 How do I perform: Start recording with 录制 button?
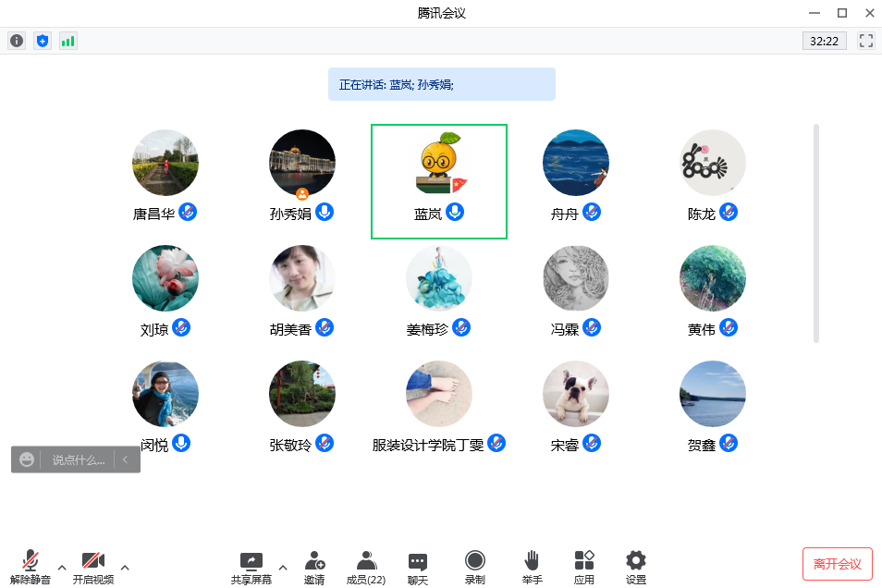(x=474, y=567)
